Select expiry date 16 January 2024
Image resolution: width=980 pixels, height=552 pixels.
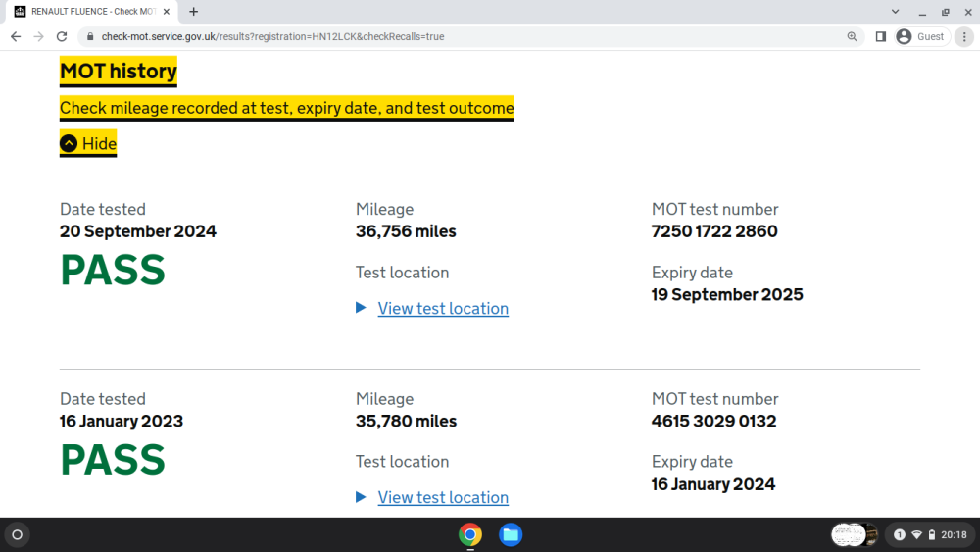[713, 484]
